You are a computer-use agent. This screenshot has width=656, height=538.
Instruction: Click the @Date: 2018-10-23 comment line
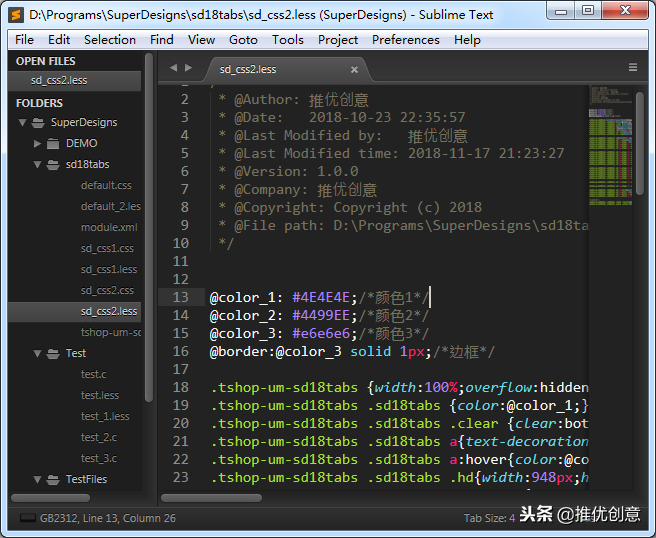coord(342,118)
